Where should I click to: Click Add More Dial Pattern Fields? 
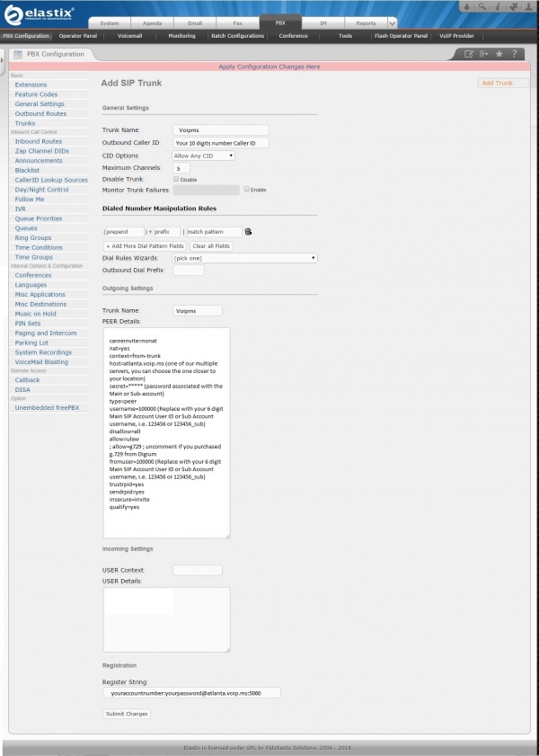(145, 246)
